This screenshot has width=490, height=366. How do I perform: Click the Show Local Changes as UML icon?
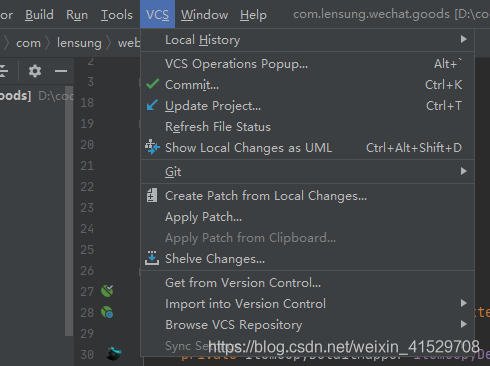(152, 147)
